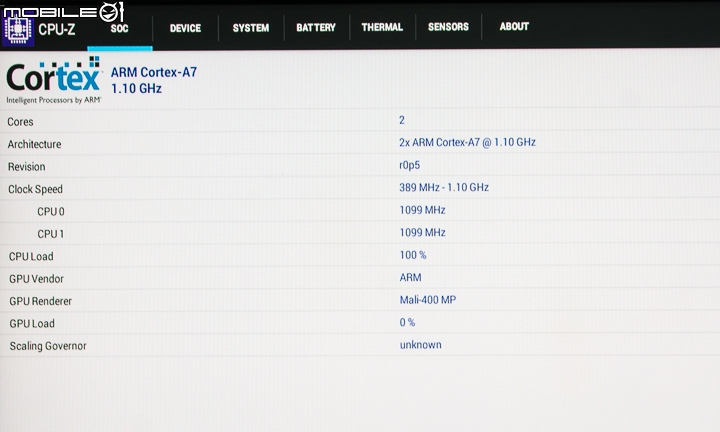Open the DEVICE tab
This screenshot has height=432, width=720.
[x=186, y=28]
